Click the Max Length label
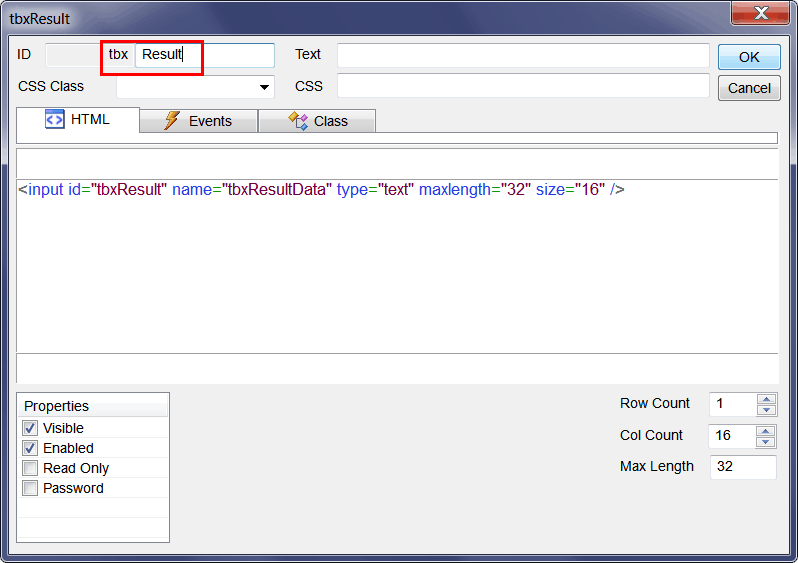Viewport: 798px width, 563px height. pyautogui.click(x=657, y=467)
